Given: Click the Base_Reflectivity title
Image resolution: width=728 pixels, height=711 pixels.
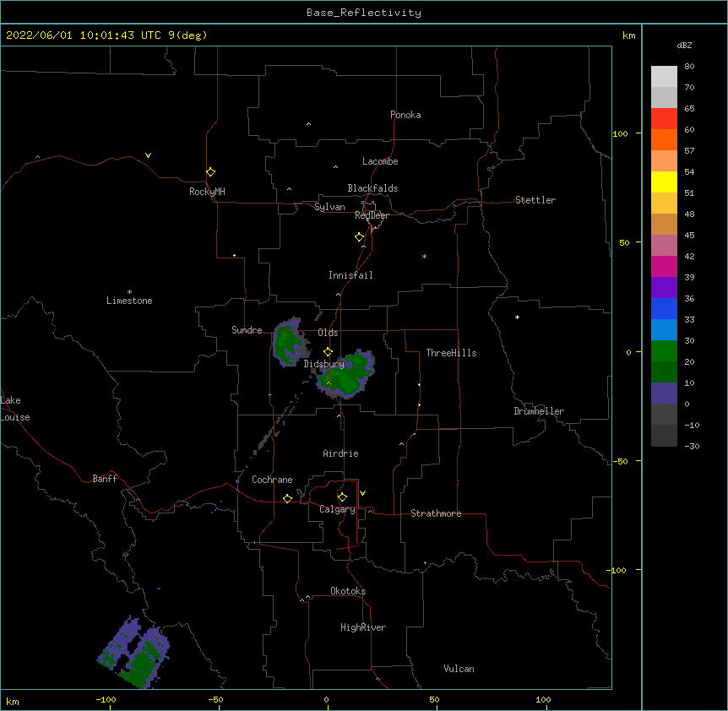Looking at the screenshot, I should click(364, 13).
